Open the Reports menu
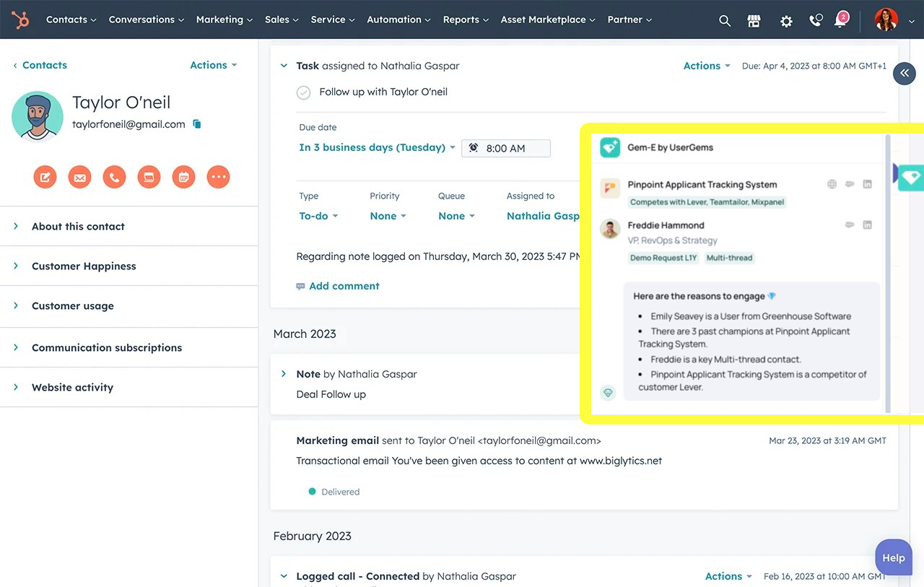 [x=466, y=19]
